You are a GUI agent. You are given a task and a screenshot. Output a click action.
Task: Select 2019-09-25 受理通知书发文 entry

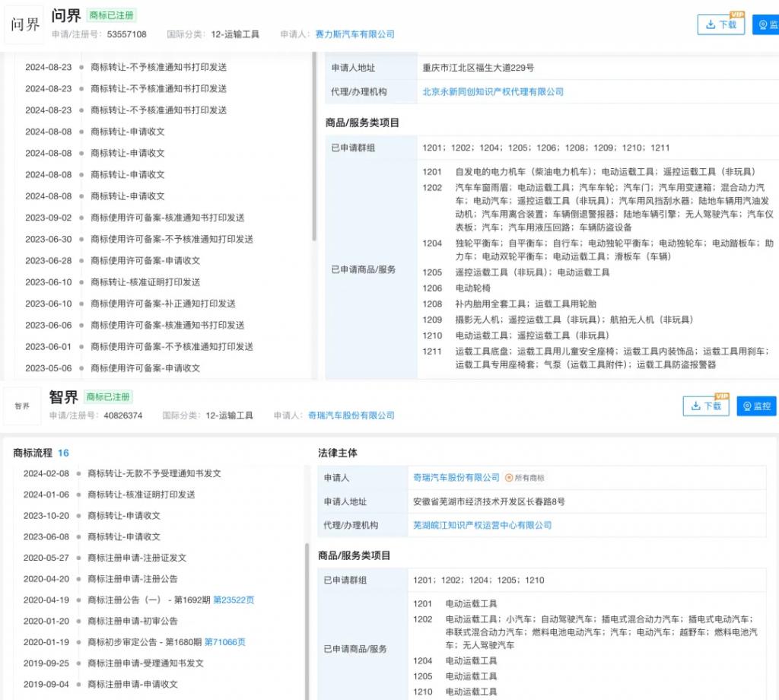click(x=113, y=663)
